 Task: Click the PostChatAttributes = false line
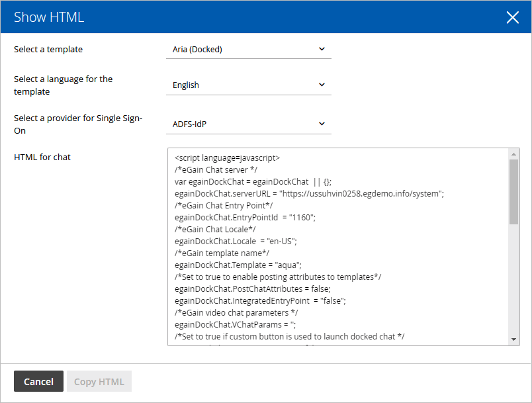[253, 289]
